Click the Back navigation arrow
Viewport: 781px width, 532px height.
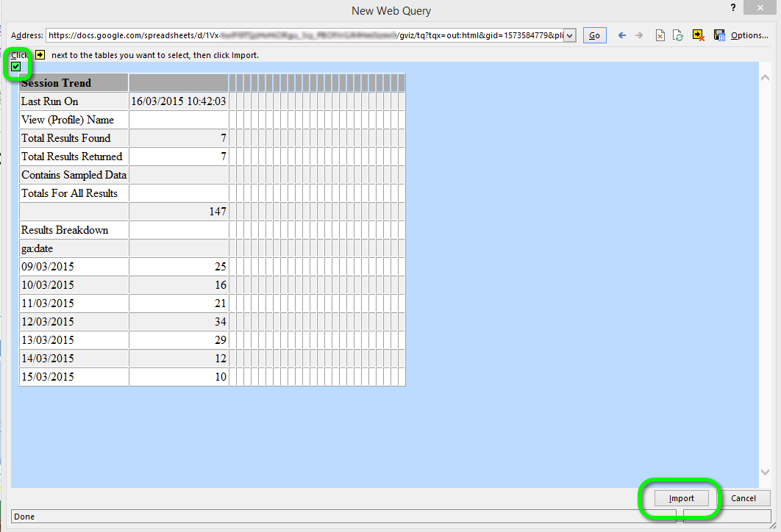point(622,35)
